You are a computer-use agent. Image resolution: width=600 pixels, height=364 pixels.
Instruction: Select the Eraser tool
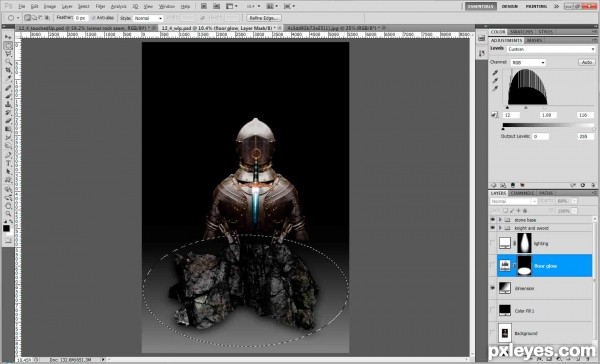[x=8, y=121]
